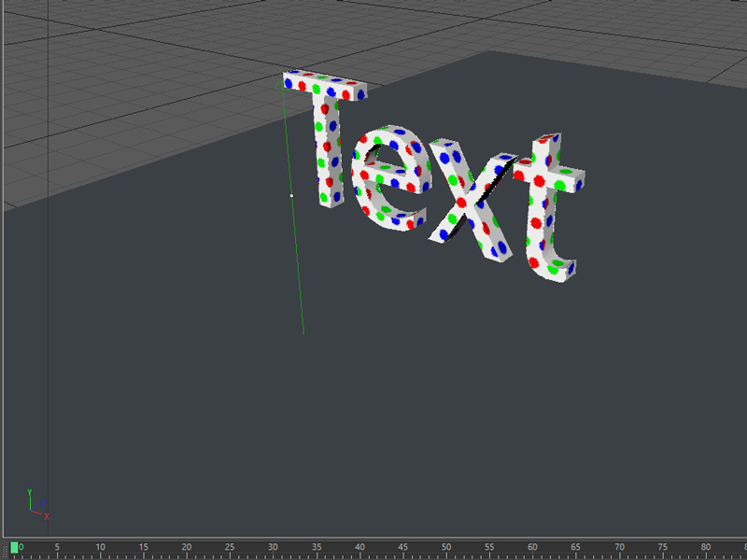Jump to frame 40 on the timeline ruler

point(359,547)
